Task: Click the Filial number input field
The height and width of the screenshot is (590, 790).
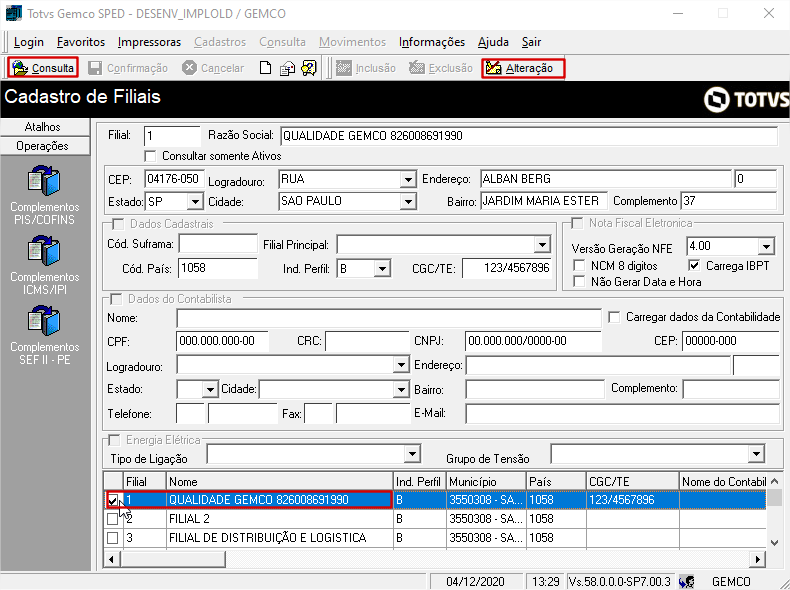Action: [x=172, y=136]
